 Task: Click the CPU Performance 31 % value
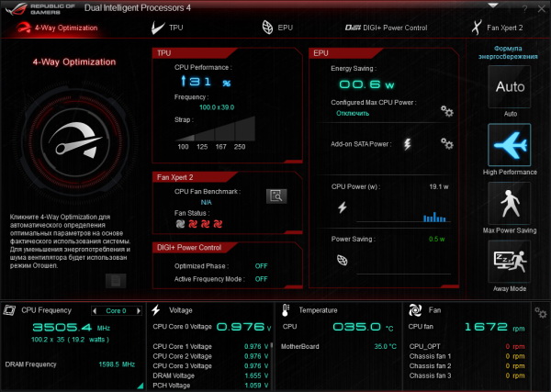(206, 82)
